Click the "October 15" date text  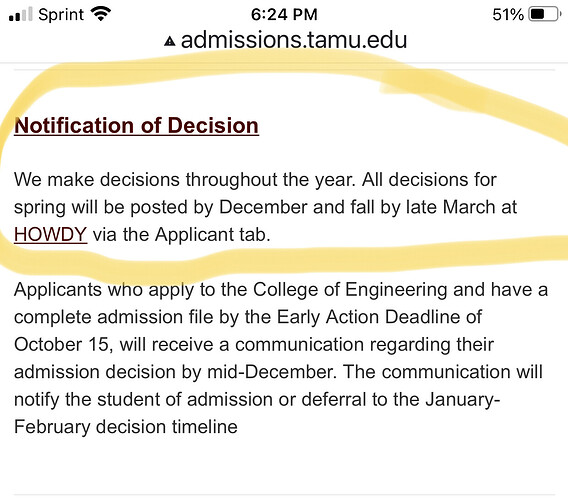pyautogui.click(x=61, y=344)
